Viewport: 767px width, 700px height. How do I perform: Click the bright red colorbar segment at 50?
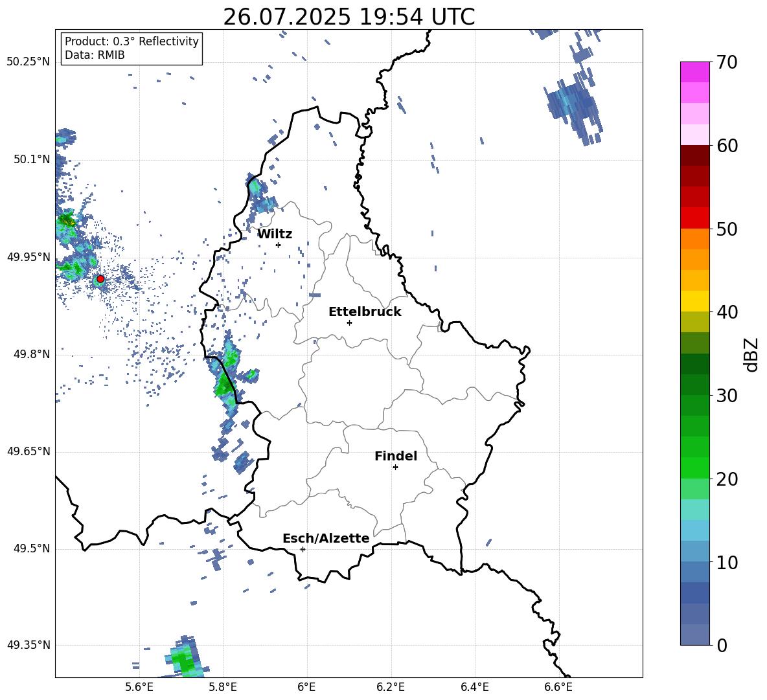pyautogui.click(x=694, y=218)
